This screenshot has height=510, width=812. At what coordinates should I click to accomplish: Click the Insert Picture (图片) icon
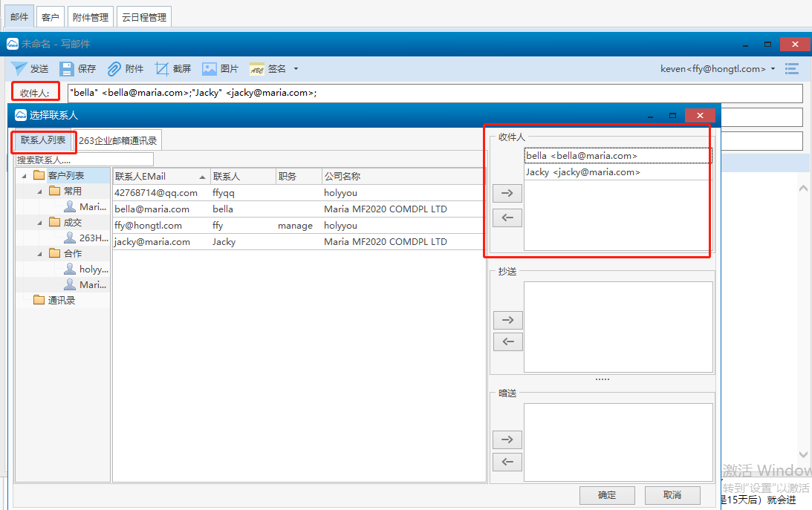(x=210, y=69)
